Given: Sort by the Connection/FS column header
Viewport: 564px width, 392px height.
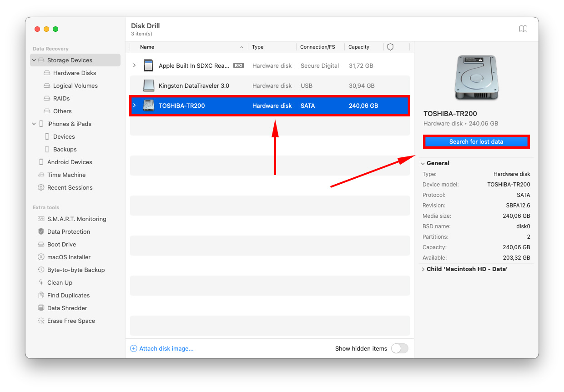Looking at the screenshot, I should [x=317, y=47].
